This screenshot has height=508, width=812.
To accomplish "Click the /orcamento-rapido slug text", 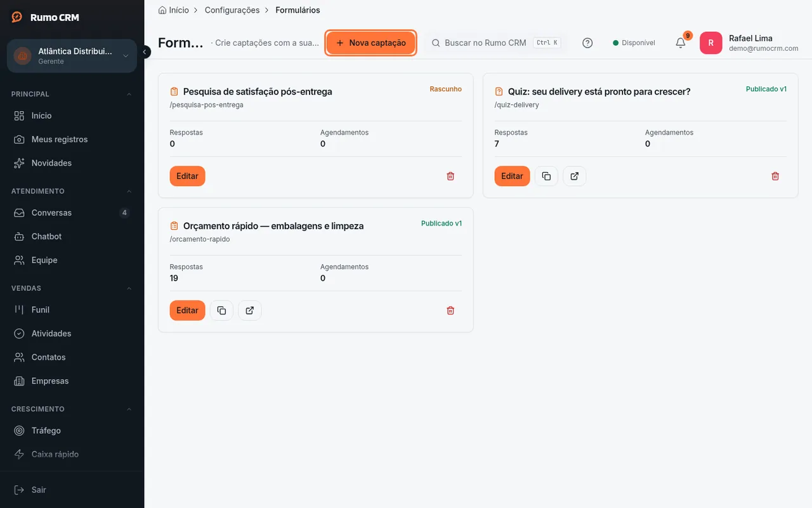I will click(x=200, y=239).
